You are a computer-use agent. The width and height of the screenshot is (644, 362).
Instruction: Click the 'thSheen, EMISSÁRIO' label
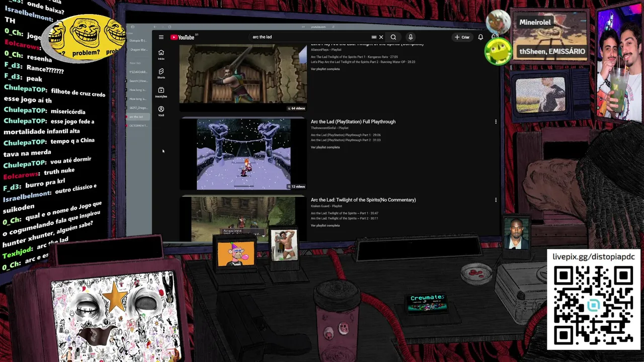(552, 51)
